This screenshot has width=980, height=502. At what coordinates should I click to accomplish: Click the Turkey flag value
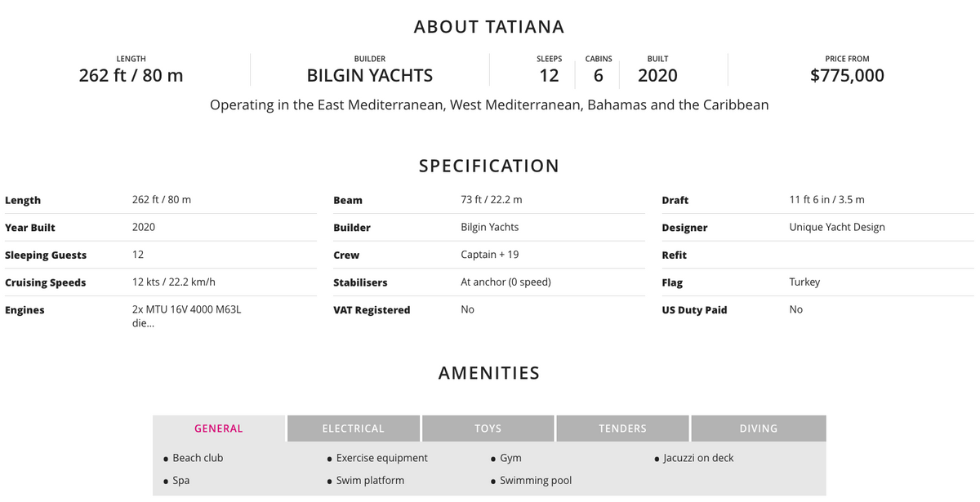(x=804, y=282)
